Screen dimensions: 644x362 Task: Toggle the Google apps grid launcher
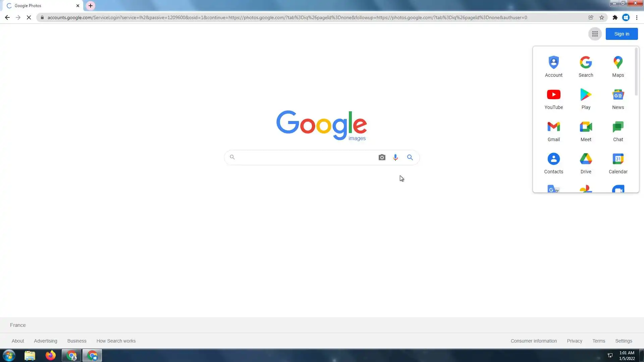point(595,34)
